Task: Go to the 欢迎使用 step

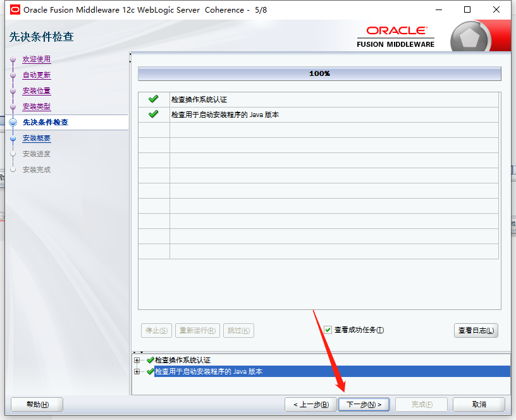Action: pos(37,59)
